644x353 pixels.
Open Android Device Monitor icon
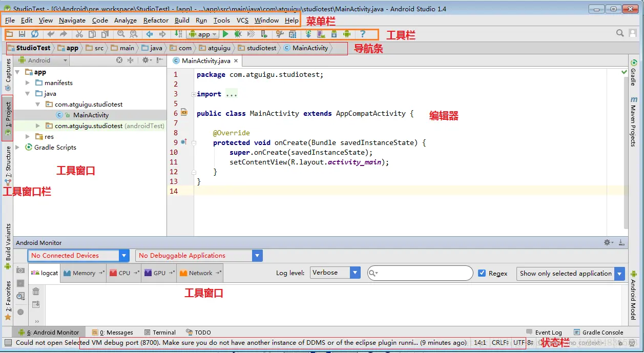pyautogui.click(x=347, y=34)
